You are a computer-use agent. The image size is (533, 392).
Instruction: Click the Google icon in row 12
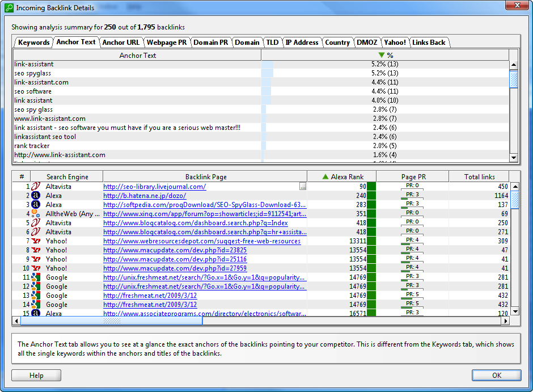pyautogui.click(x=36, y=286)
